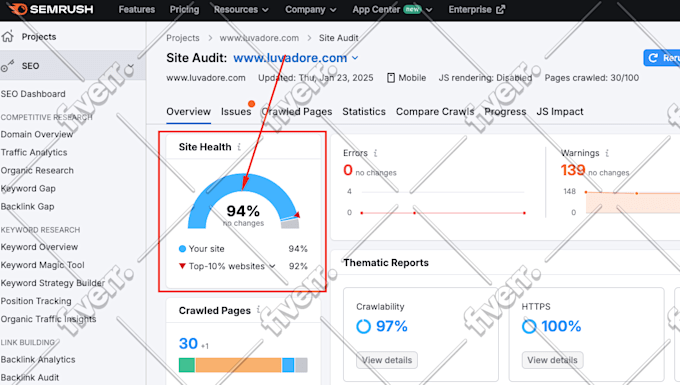
Task: Click the HTTPS circular progress icon
Action: pyautogui.click(x=529, y=326)
